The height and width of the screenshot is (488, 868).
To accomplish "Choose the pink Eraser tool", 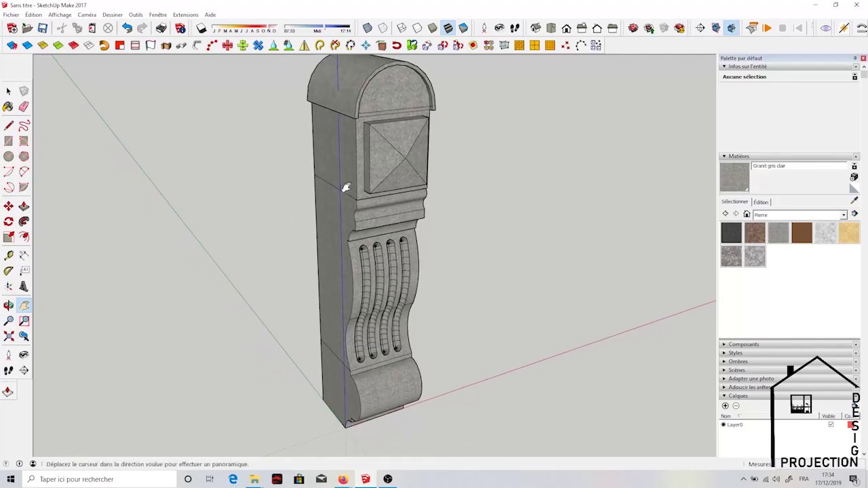I will click(24, 106).
